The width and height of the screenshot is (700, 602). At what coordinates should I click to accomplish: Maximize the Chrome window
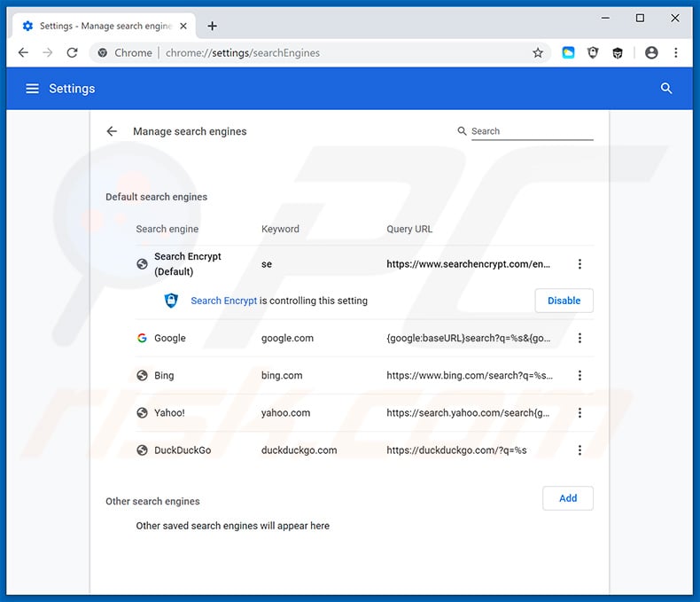tap(640, 18)
